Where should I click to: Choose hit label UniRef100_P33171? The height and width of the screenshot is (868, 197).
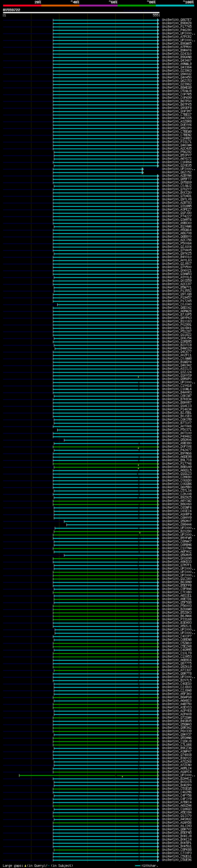(x=176, y=142)
